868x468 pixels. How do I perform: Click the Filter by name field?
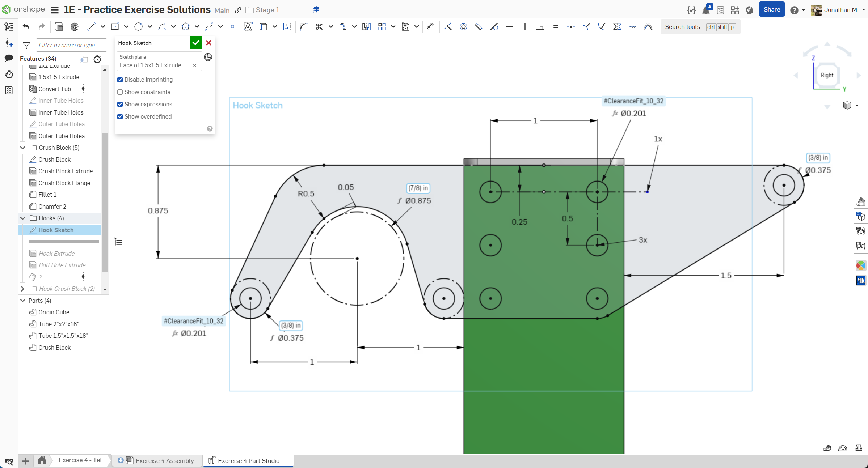[x=71, y=45]
